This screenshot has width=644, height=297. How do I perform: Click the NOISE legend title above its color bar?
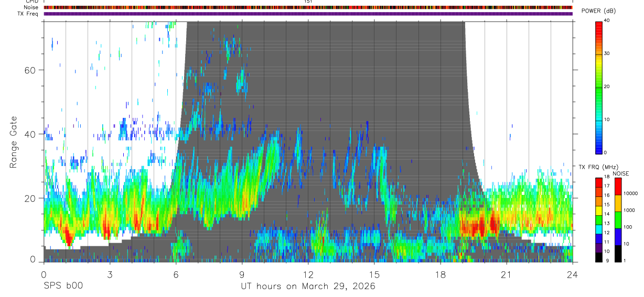click(x=621, y=173)
